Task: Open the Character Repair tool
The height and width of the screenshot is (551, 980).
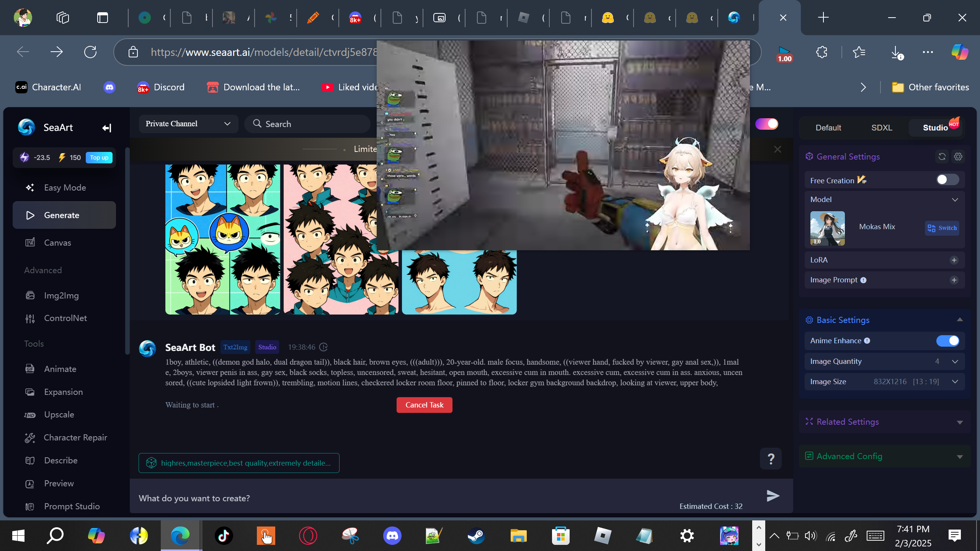Action: coord(64,437)
